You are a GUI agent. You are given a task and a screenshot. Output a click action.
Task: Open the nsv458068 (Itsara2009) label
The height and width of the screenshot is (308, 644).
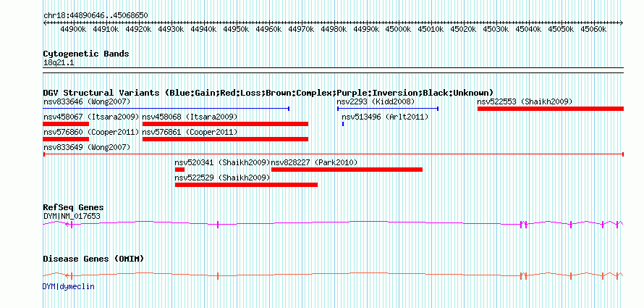coord(190,117)
